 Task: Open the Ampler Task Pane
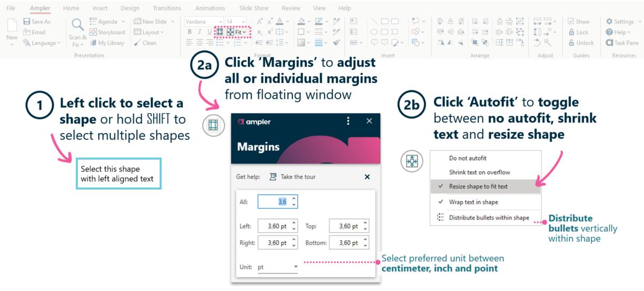coord(622,43)
